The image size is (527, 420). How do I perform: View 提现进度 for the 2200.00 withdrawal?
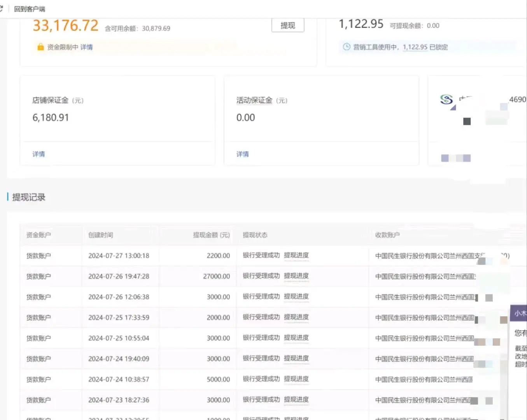(x=296, y=255)
